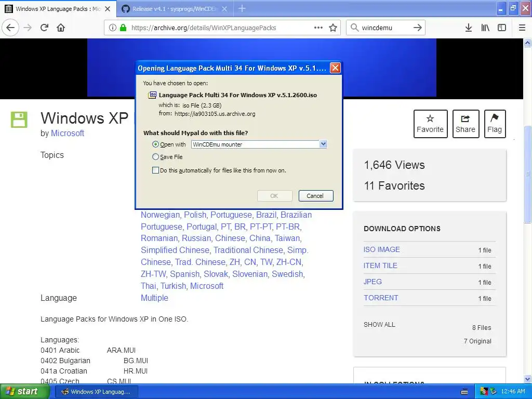The height and width of the screenshot is (399, 532).
Task: Close the Opening Language Pack dialog
Action: click(x=335, y=68)
